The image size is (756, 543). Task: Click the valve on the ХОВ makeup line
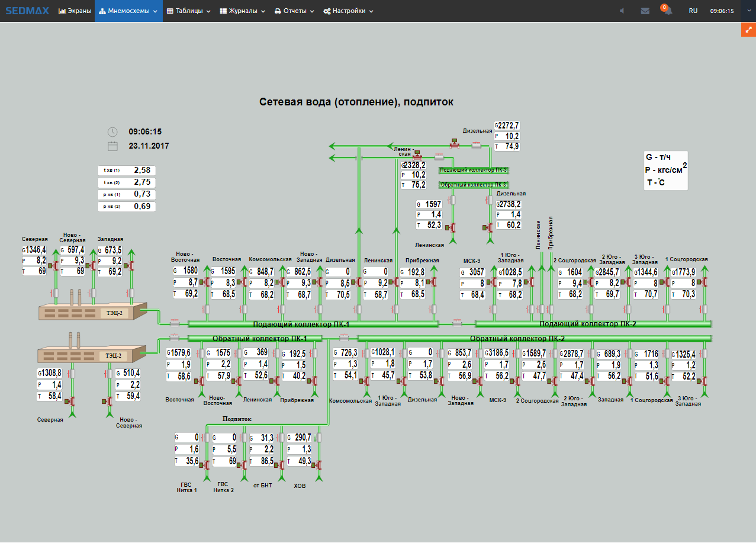(319, 465)
